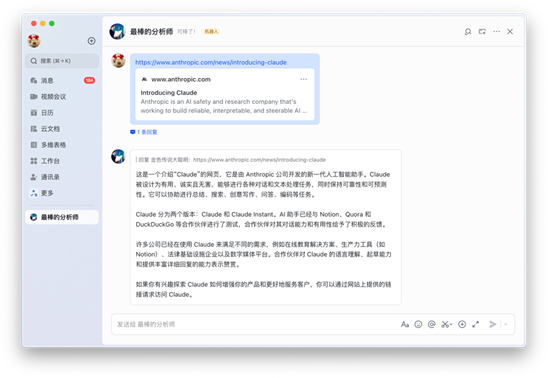Open the 消息 messages section
The width and height of the screenshot is (548, 378).
[x=62, y=81]
